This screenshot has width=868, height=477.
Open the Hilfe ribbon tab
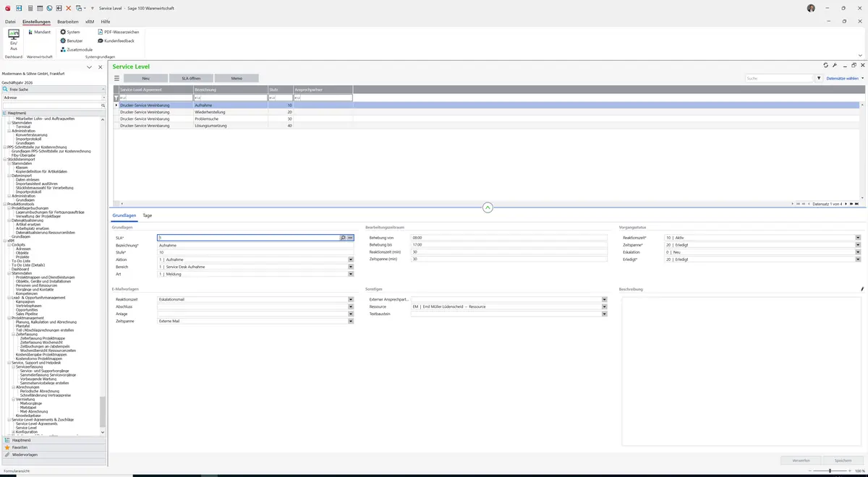click(106, 22)
